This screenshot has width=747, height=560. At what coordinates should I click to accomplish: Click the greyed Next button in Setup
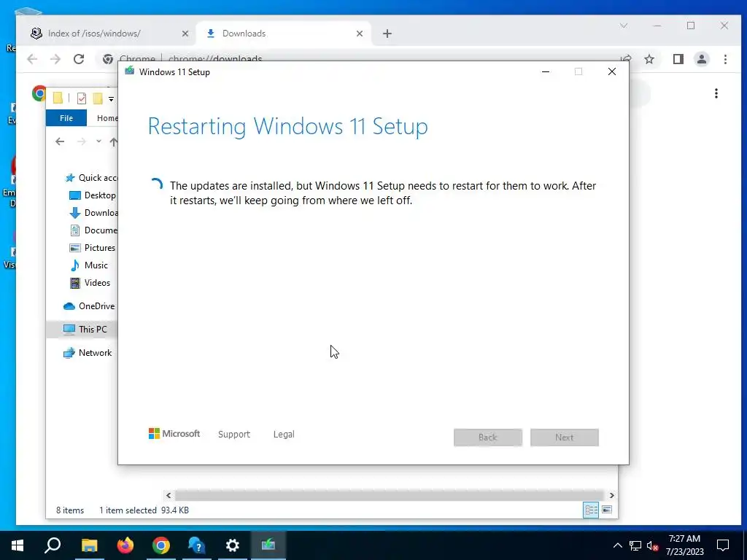tap(565, 437)
